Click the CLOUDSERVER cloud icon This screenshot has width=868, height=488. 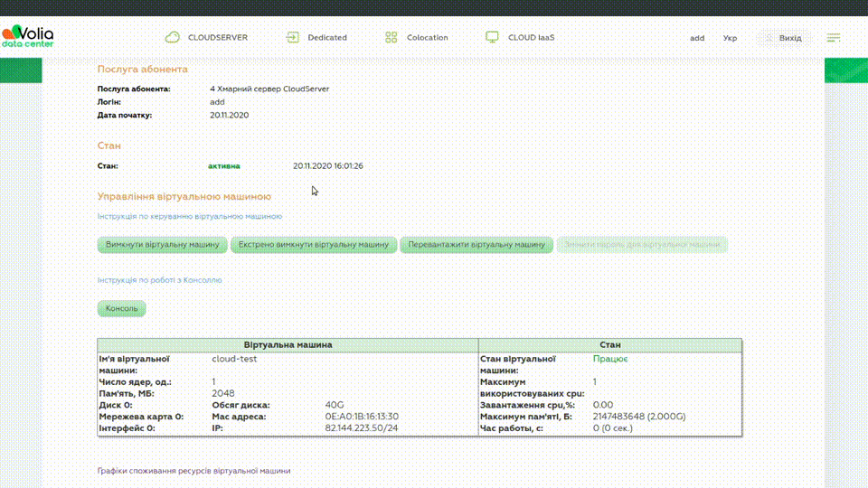(x=172, y=38)
